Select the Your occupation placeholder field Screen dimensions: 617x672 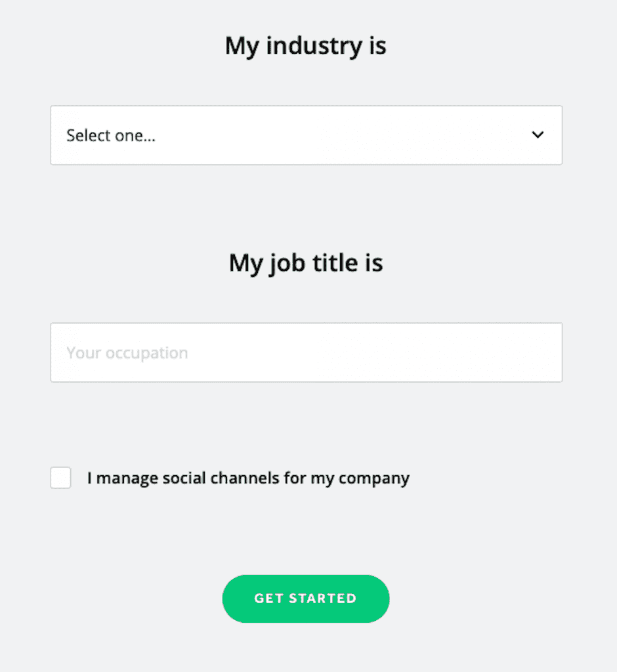(x=306, y=352)
